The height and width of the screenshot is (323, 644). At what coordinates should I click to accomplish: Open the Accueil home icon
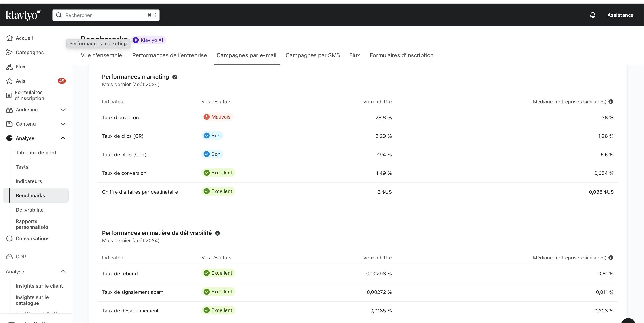click(x=9, y=38)
